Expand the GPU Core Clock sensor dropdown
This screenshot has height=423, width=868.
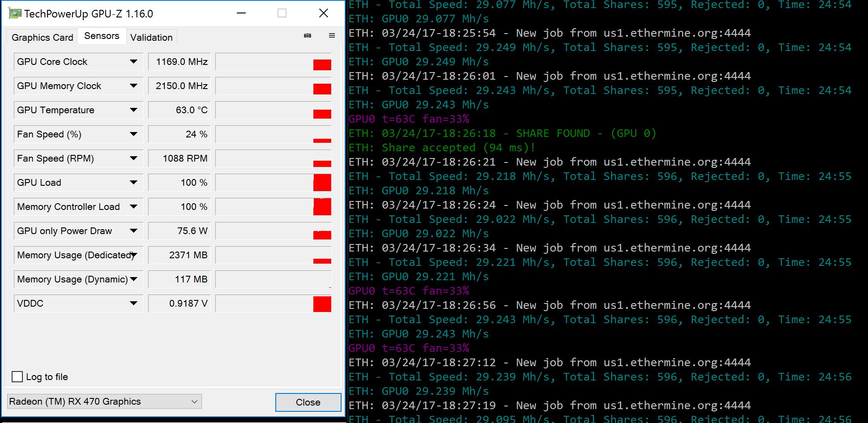point(133,62)
